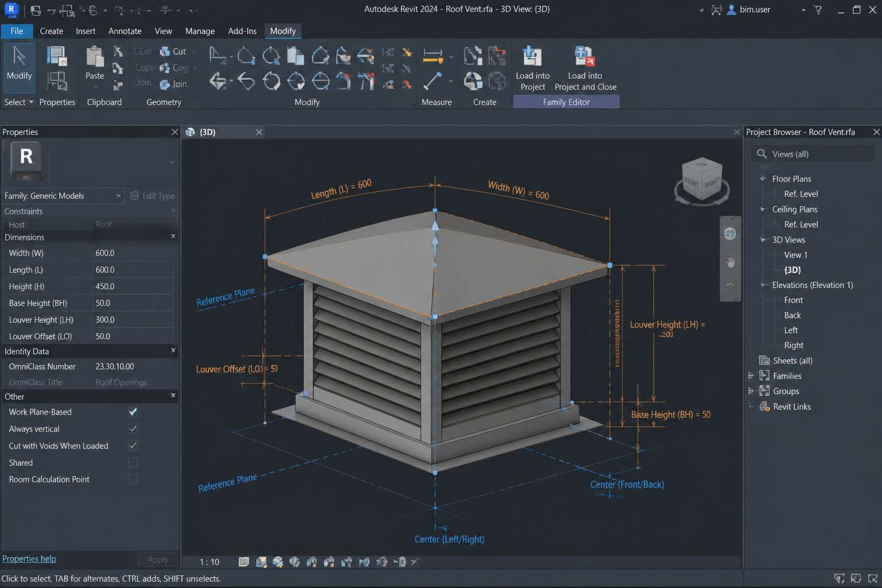Click the large R family type thumbnail
The height and width of the screenshot is (588, 882).
click(26, 161)
